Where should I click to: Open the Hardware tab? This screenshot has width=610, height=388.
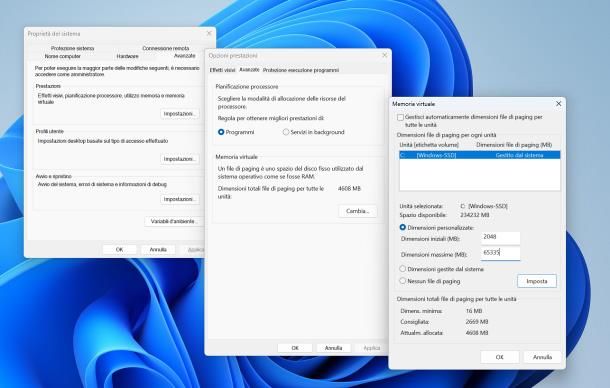[x=128, y=56]
